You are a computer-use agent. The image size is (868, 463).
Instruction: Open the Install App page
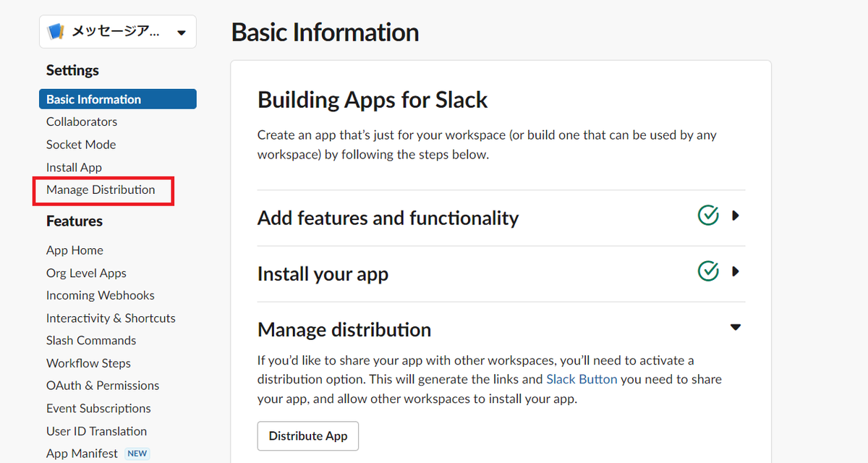(74, 167)
